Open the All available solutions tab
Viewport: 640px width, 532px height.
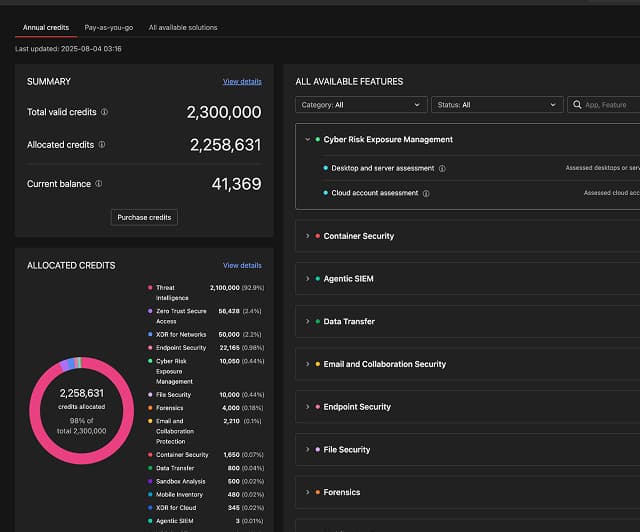[x=183, y=27]
